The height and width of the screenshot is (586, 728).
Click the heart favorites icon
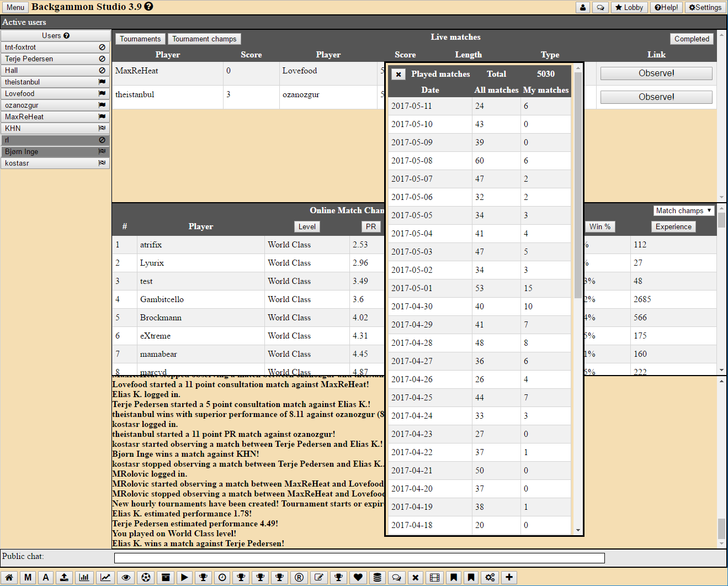358,577
